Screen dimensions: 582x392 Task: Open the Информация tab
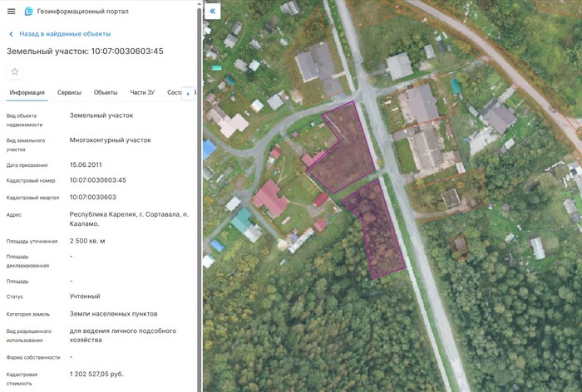27,93
